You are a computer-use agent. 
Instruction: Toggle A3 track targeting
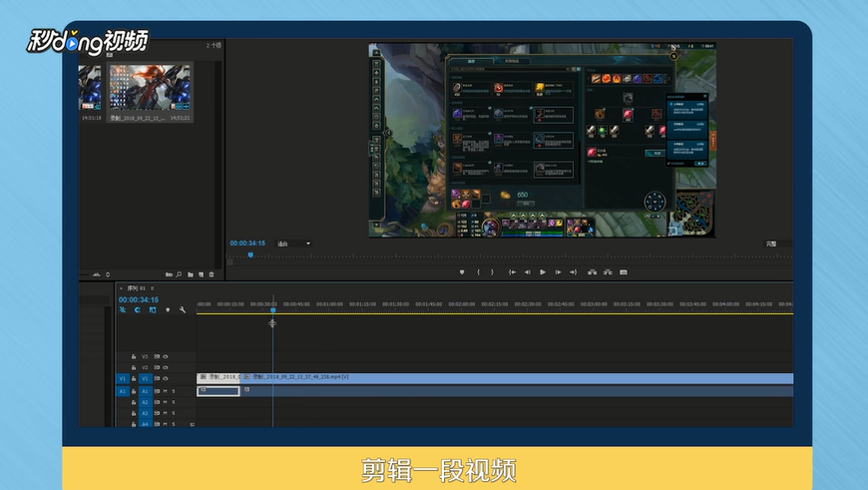pos(145,413)
